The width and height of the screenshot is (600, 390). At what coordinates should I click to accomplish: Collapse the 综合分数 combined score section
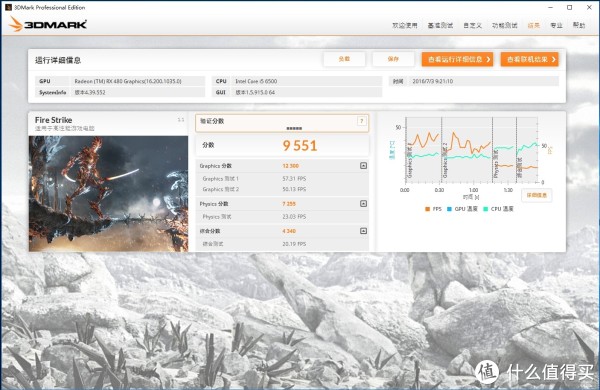pyautogui.click(x=364, y=231)
